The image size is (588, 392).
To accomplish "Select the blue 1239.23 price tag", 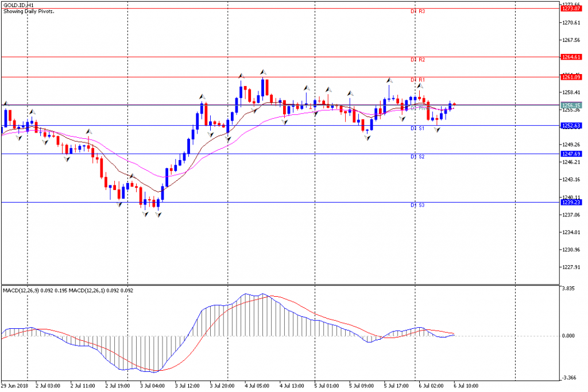I will point(571,203).
